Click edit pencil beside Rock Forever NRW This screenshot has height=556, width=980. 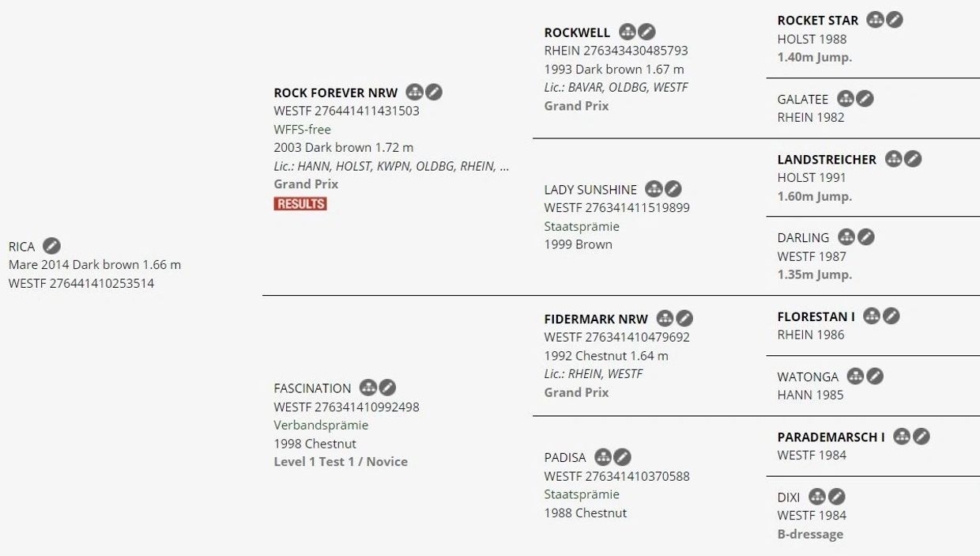click(434, 93)
